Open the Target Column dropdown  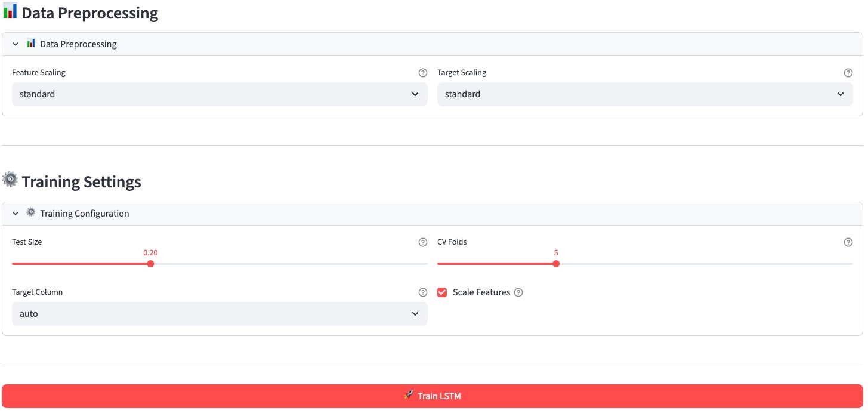(x=220, y=314)
